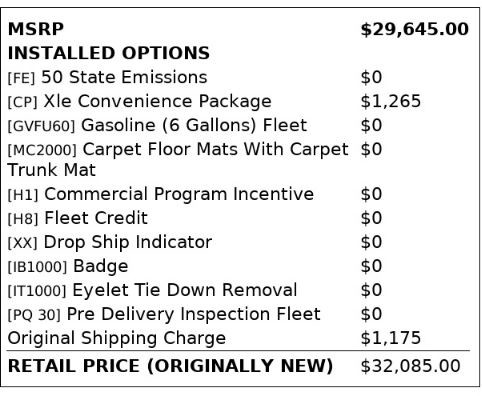The image size is (482, 396).
Task: Select Commercial Program Incentive entry
Action: point(179,194)
